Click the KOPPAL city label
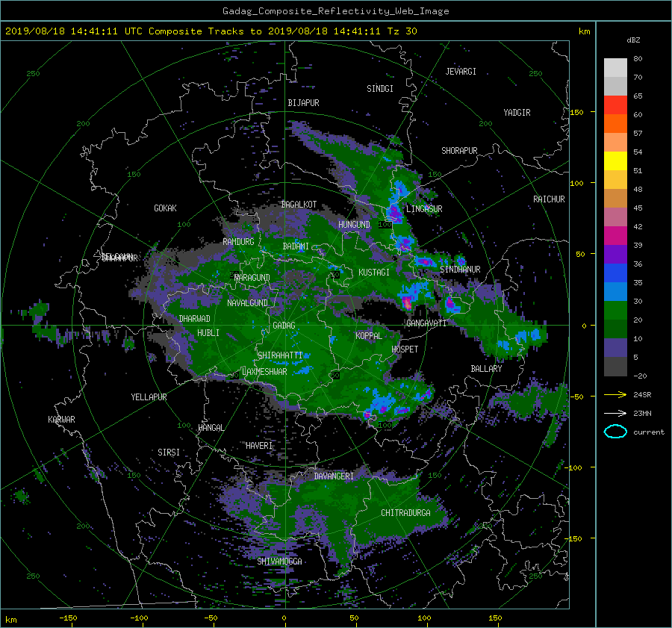Screen dimensions: 672x628 (x=369, y=335)
